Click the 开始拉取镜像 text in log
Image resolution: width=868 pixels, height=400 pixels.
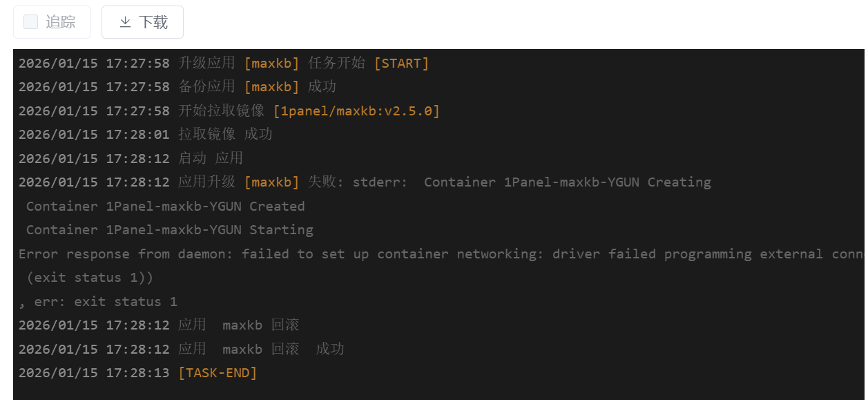point(221,111)
